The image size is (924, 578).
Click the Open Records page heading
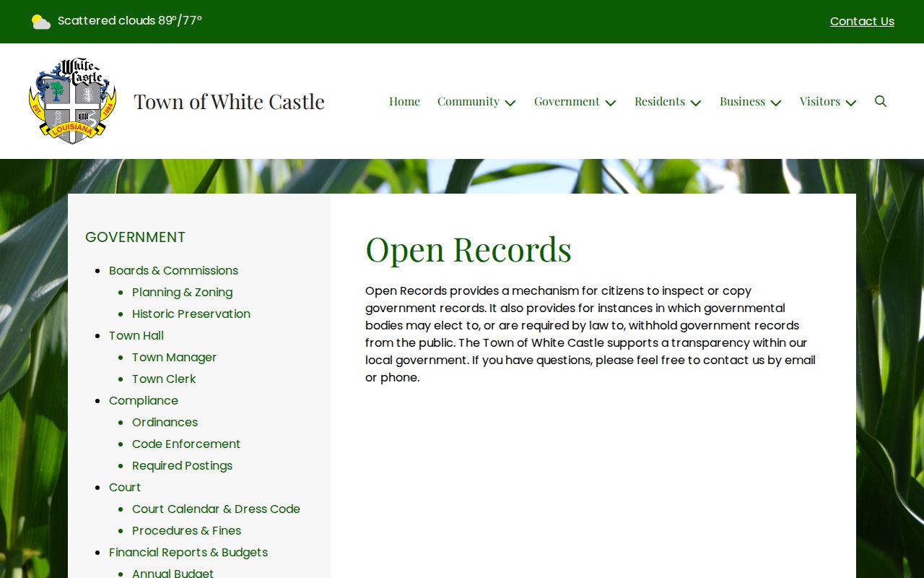(468, 249)
